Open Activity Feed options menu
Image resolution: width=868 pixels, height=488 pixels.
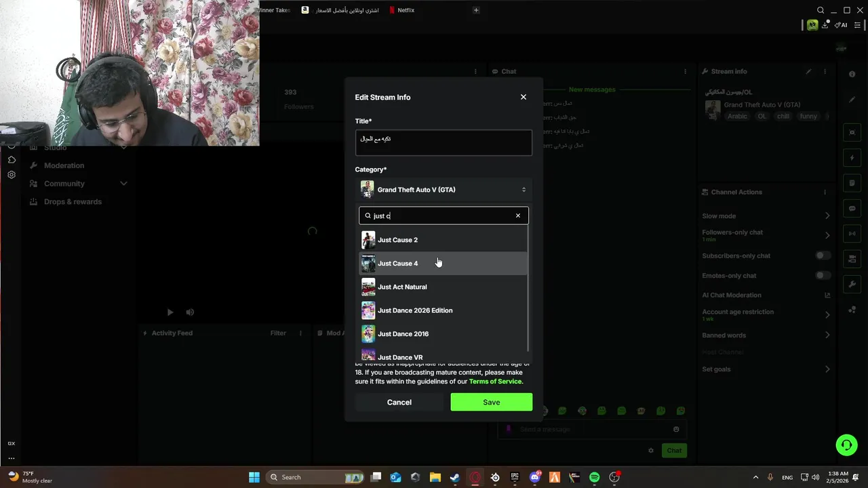click(x=300, y=333)
